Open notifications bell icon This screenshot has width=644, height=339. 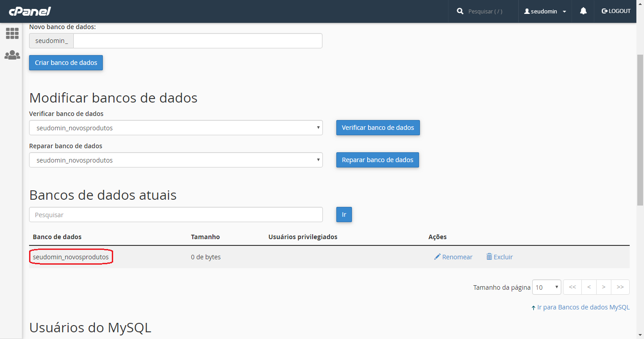tap(583, 11)
